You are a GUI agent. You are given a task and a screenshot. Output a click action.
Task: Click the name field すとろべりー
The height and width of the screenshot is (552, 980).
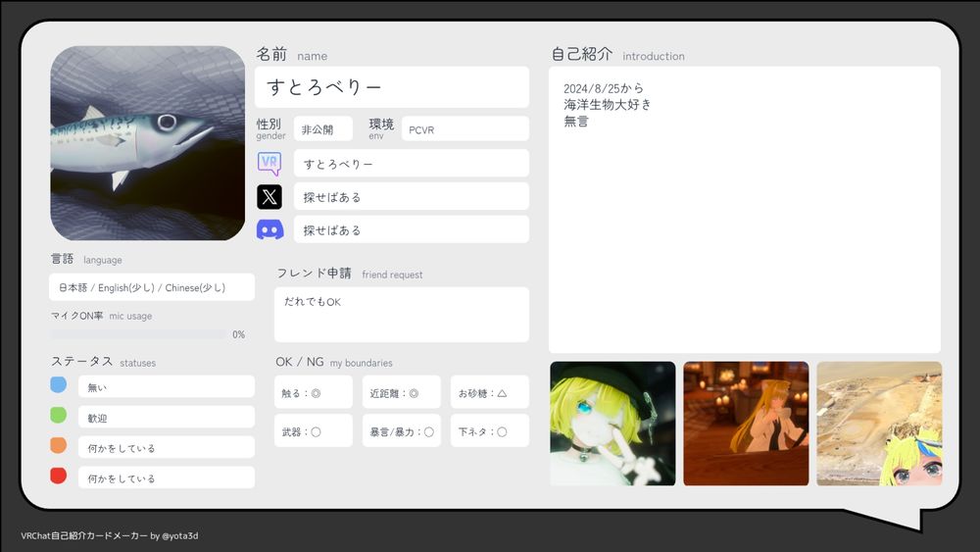click(x=392, y=87)
